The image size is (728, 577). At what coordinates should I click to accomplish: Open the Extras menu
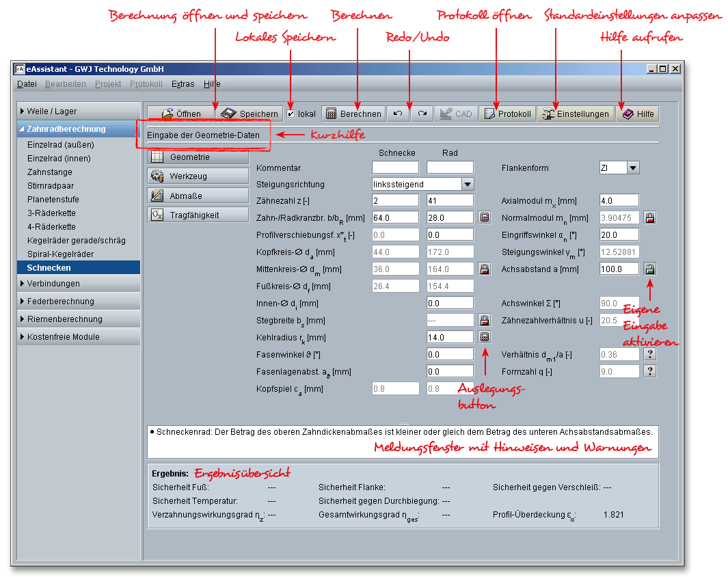tap(183, 84)
